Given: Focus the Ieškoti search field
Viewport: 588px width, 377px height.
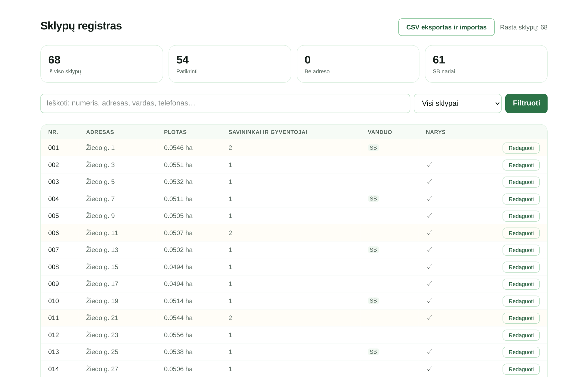Looking at the screenshot, I should 225,103.
